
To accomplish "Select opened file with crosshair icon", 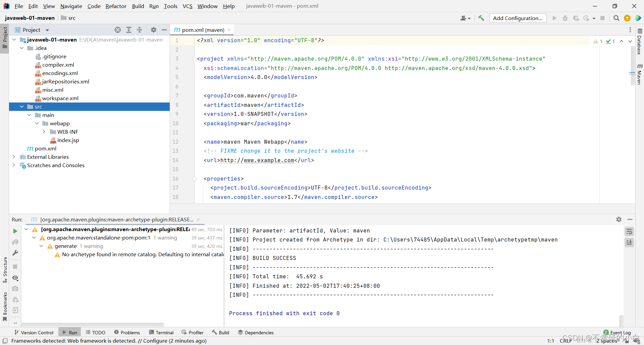I will [118, 30].
